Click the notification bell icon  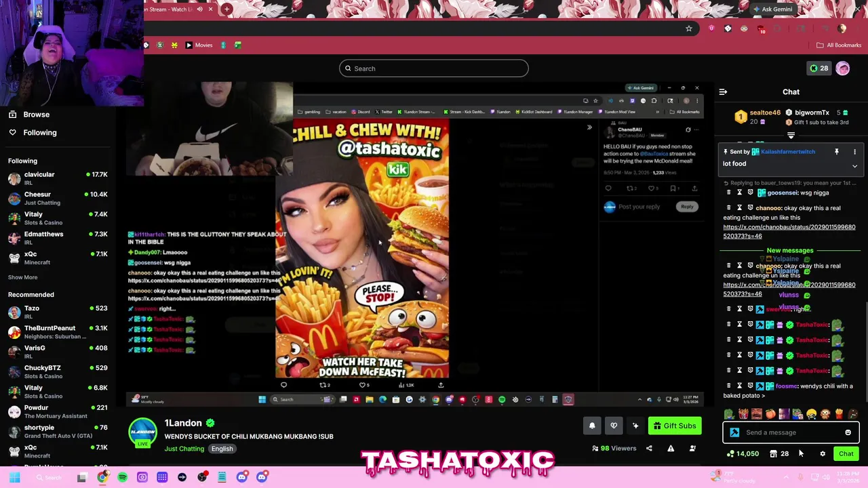592,426
